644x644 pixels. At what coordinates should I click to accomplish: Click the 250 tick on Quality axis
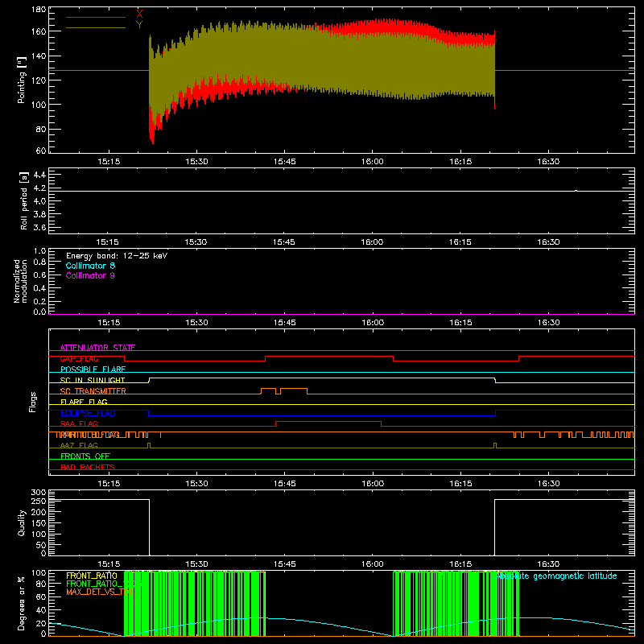pos(38,501)
